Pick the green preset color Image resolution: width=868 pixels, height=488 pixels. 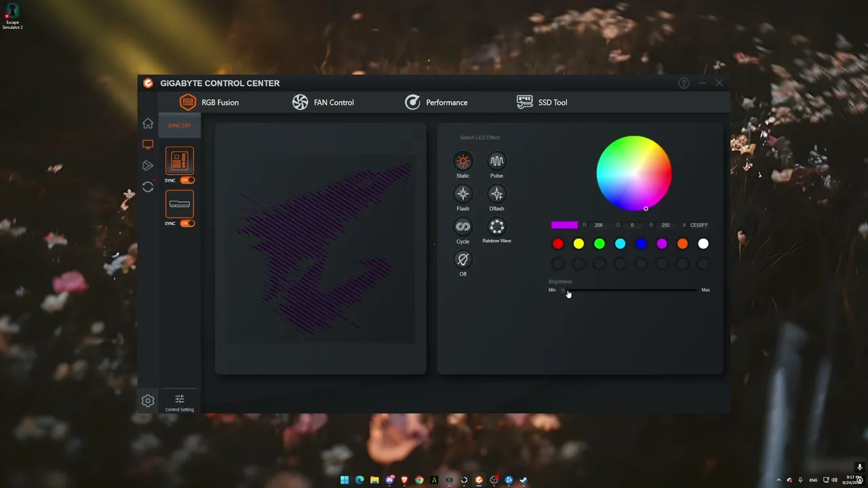point(599,244)
